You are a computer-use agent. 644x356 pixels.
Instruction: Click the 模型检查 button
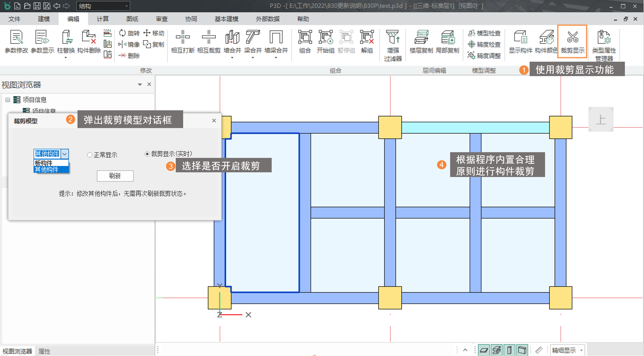click(484, 33)
